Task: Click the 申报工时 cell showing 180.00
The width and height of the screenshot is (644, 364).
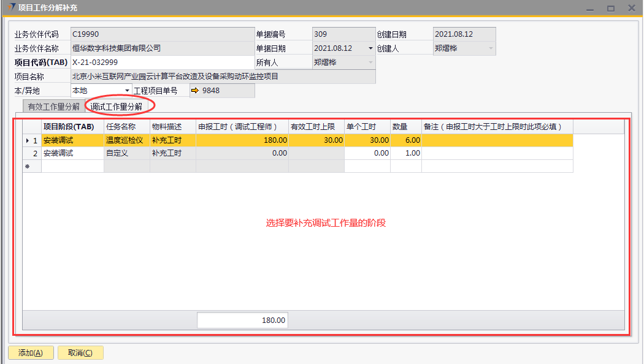Action: [242, 140]
